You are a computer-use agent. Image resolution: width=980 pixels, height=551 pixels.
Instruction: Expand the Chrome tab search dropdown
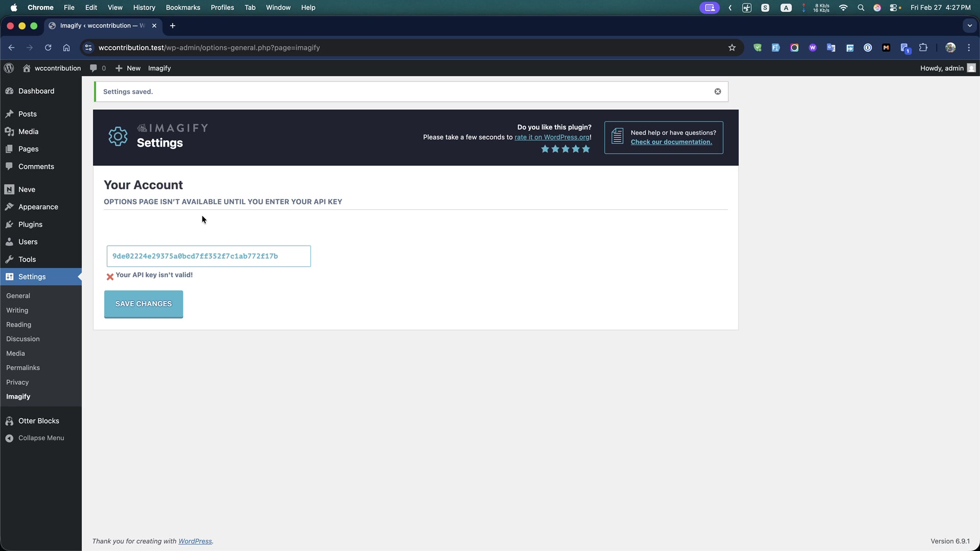pos(969,26)
